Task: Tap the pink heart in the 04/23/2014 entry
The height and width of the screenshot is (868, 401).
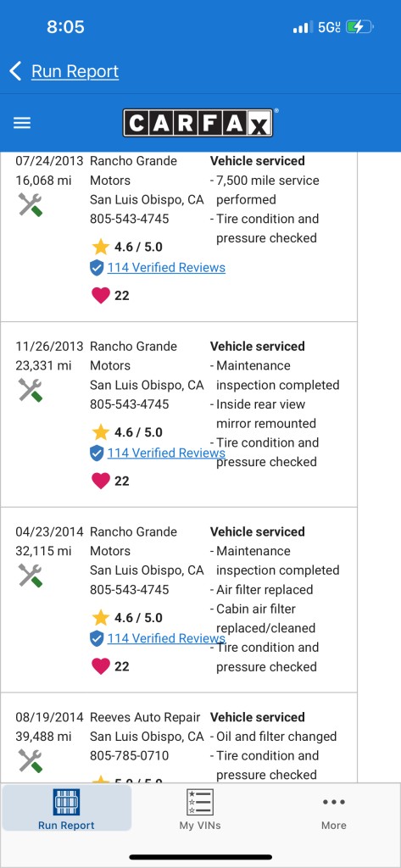Action: point(101,666)
